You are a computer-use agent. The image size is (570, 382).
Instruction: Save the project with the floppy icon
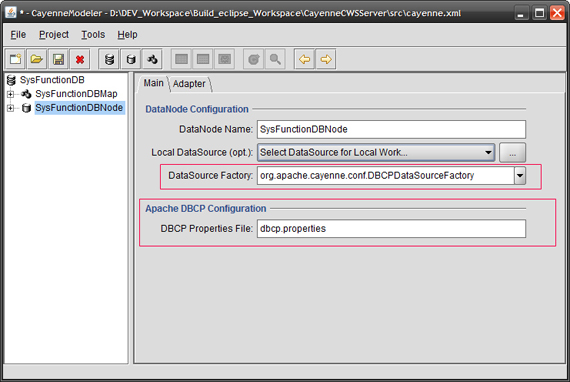[58, 59]
